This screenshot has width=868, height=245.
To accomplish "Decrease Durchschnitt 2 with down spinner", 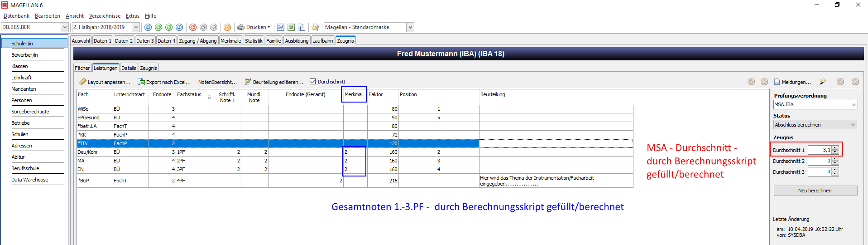I will pyautogui.click(x=835, y=163).
